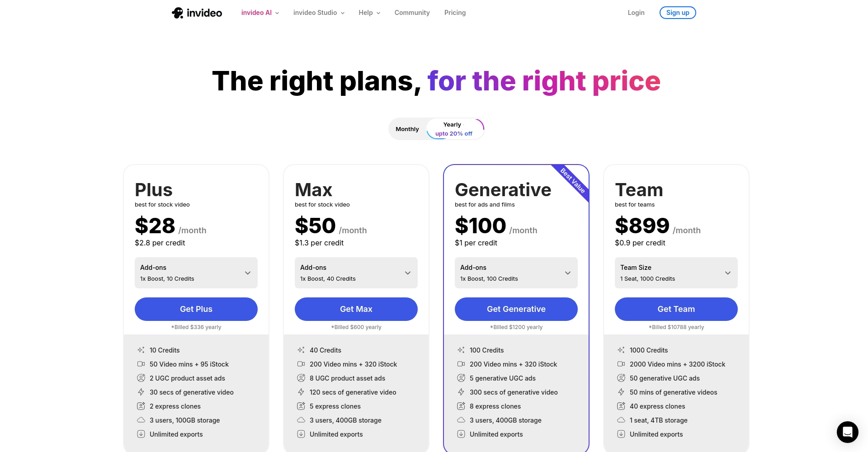
Task: Open the invideo Studio menu
Action: (x=319, y=13)
